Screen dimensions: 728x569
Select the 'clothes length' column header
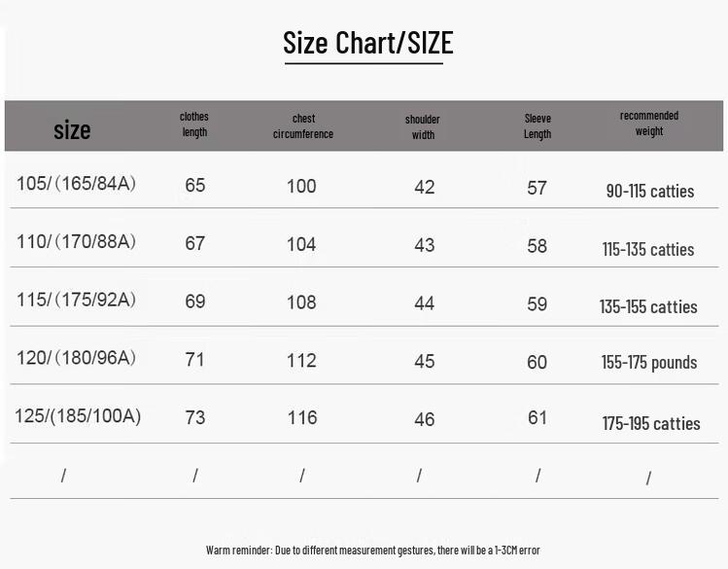point(194,124)
